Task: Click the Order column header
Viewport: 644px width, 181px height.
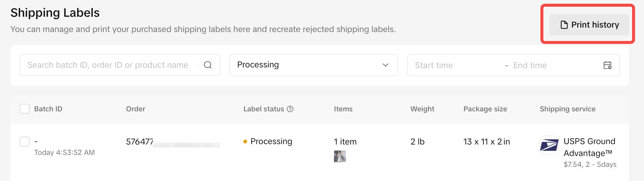Action: tap(136, 109)
